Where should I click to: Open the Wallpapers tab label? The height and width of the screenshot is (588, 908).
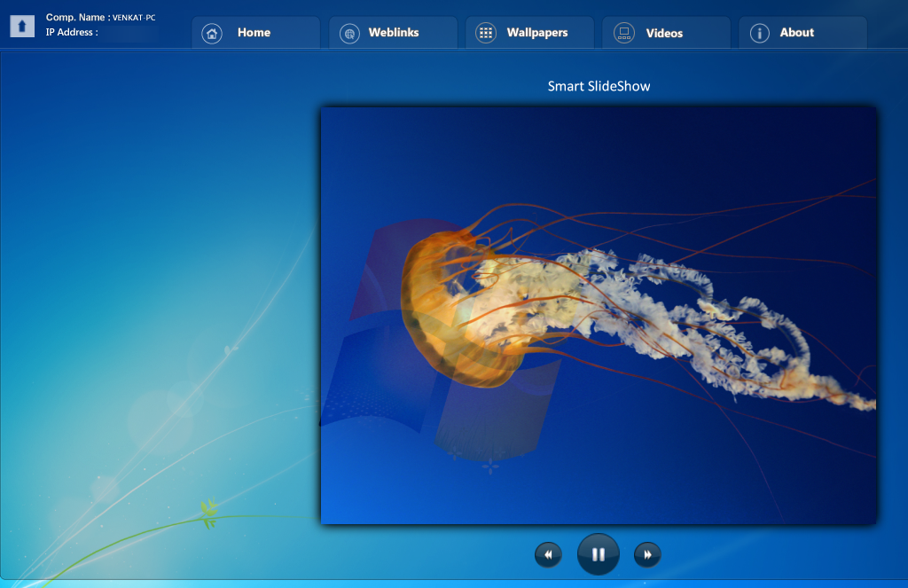tap(537, 33)
